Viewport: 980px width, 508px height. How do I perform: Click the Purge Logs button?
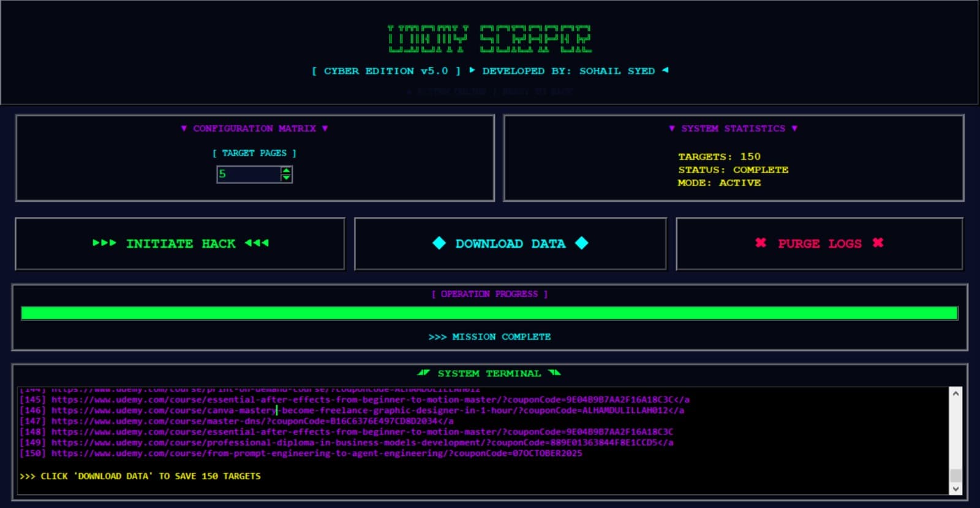pyautogui.click(x=820, y=244)
